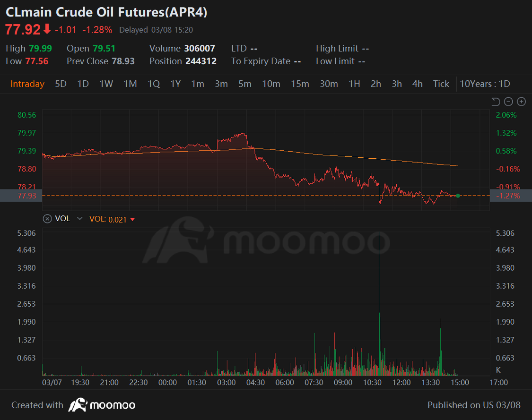Screen dimensions: 532x420
Task: Open the 10Years : 1D range selector
Action: 485,84
